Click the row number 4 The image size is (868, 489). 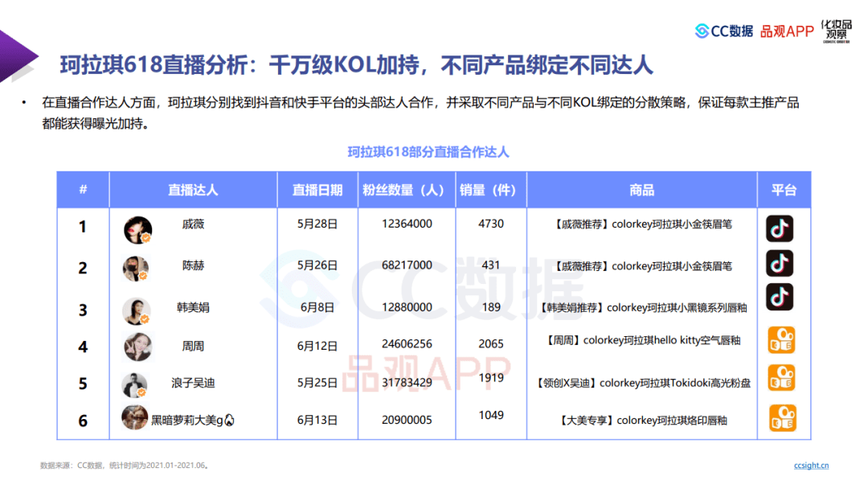[x=83, y=347]
